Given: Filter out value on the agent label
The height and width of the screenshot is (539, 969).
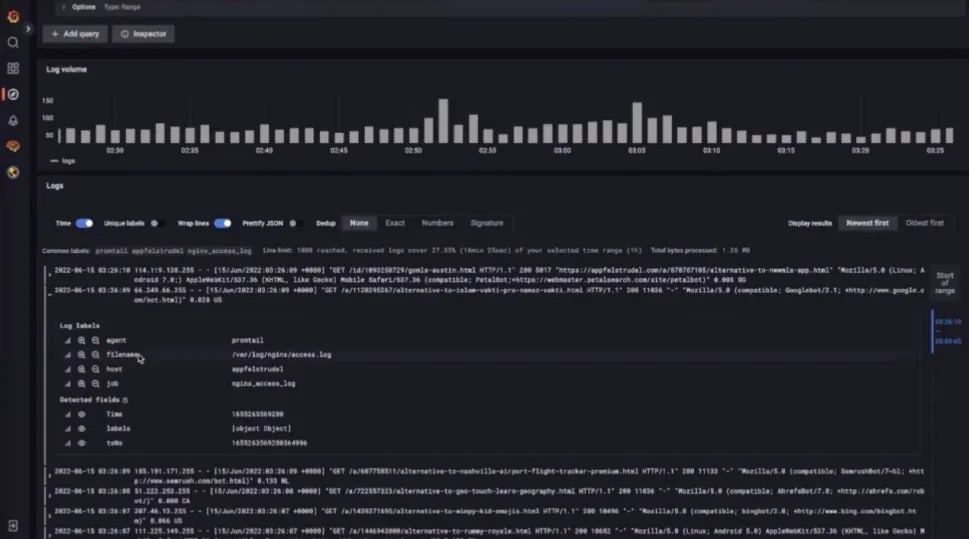Looking at the screenshot, I should pos(95,341).
